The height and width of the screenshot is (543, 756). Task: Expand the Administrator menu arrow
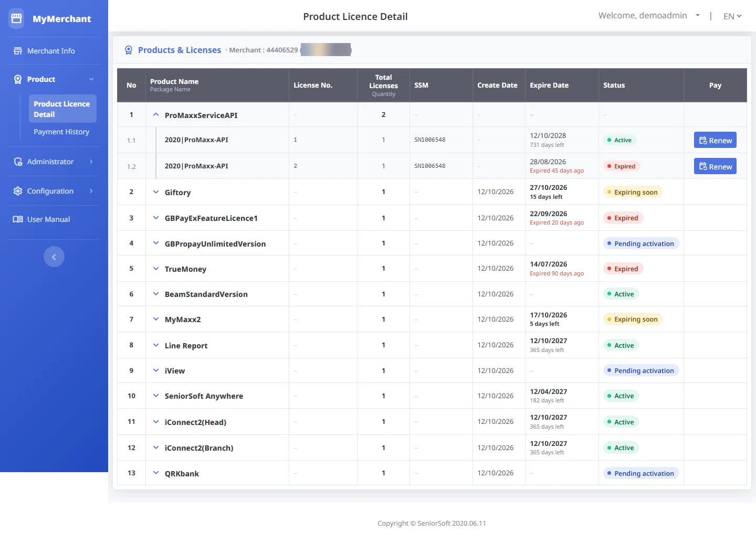point(91,162)
